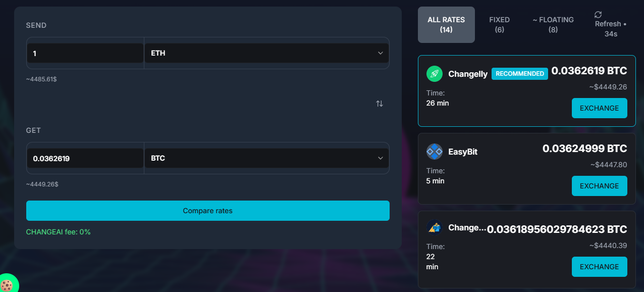Swap send and get currencies arrows icon

click(x=380, y=104)
